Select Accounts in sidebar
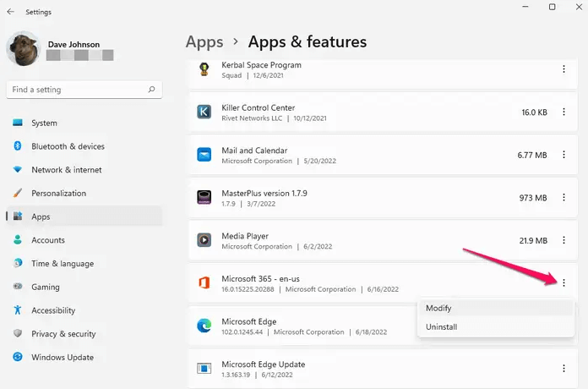This screenshot has width=588, height=389. [x=84, y=239]
